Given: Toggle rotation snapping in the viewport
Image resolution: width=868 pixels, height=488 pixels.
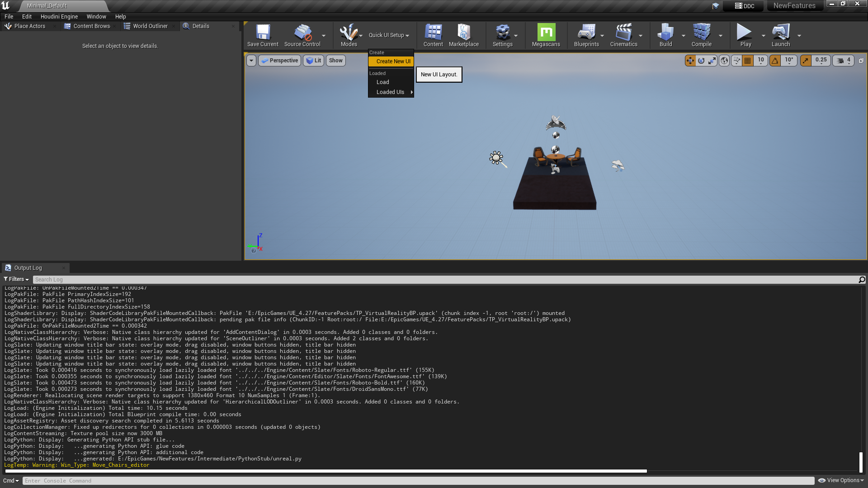Looking at the screenshot, I should coord(775,60).
